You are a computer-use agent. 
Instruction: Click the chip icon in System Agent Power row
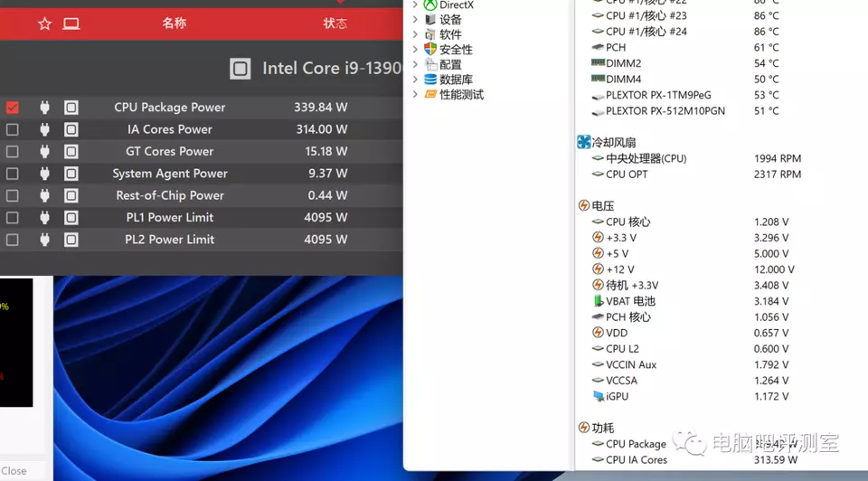71,174
